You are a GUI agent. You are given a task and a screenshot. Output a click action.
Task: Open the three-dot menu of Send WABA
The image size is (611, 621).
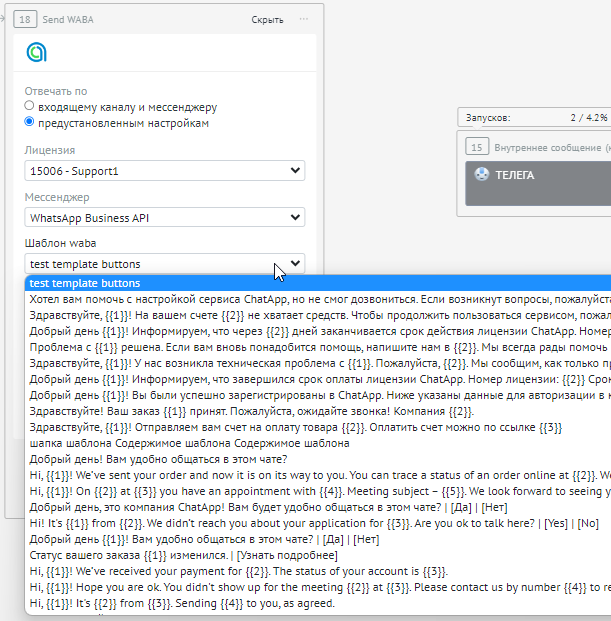click(303, 19)
